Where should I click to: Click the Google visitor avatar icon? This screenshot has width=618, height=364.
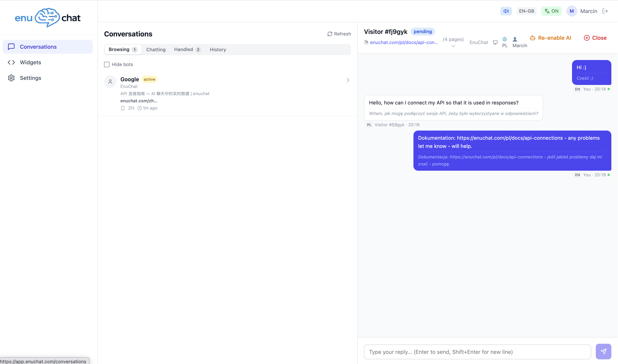click(110, 81)
